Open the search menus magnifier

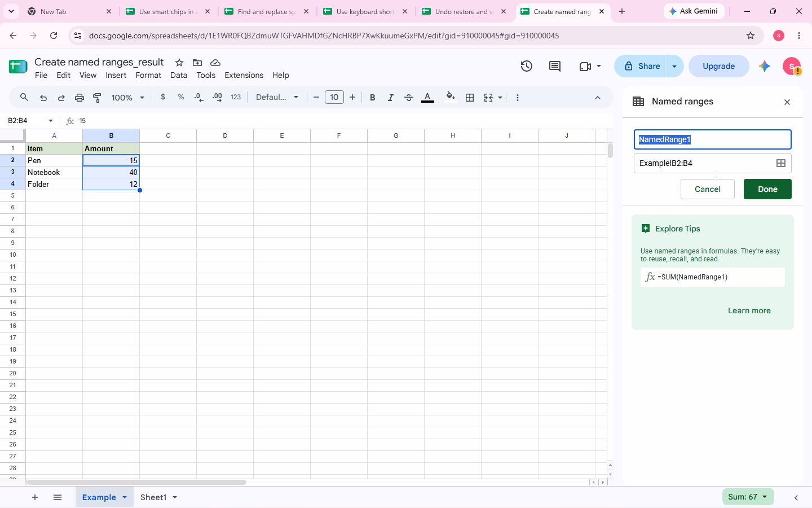(x=24, y=97)
